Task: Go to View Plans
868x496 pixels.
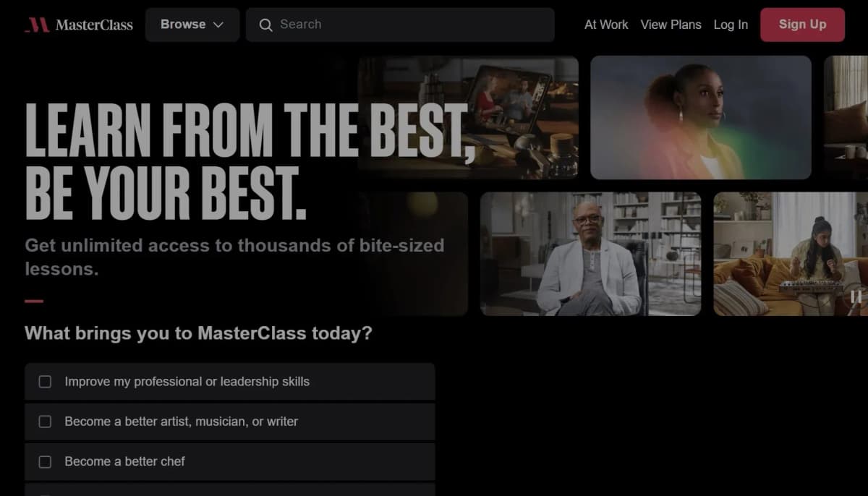Action: pos(671,25)
